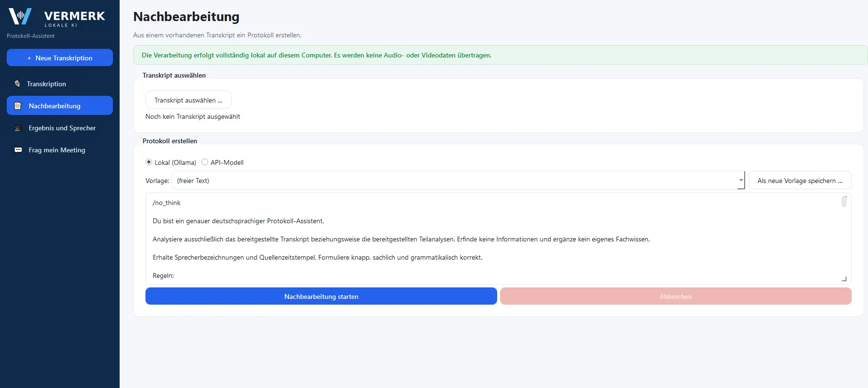Screen dimensions: 868x388
Task: Click the text area resize grip
Action: [x=844, y=279]
